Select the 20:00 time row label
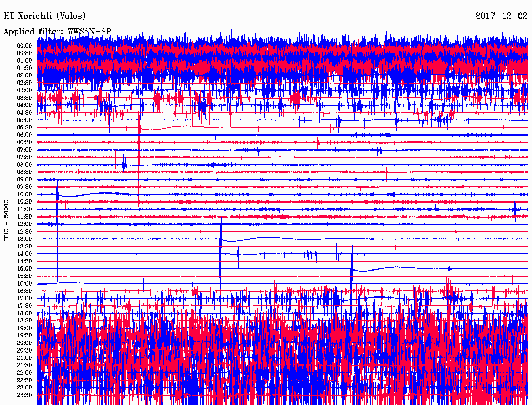Image resolution: width=532 pixels, height=405 pixels. click(x=24, y=343)
